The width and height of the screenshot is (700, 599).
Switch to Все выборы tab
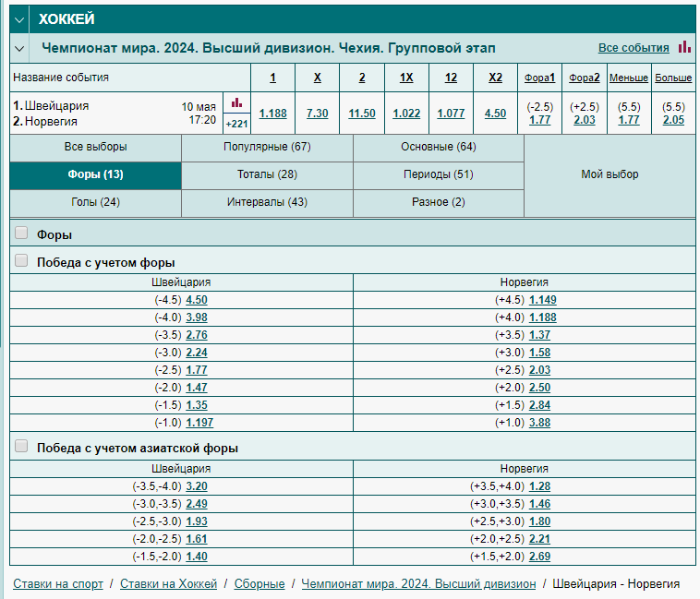click(95, 147)
